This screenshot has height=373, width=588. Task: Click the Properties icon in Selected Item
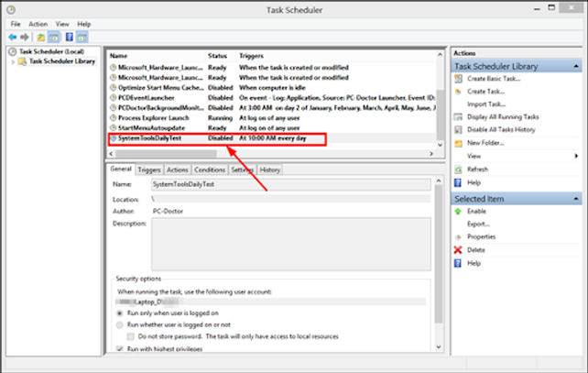click(x=458, y=237)
